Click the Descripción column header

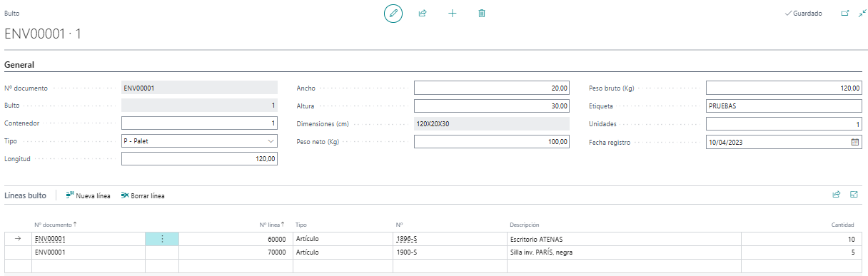point(524,225)
